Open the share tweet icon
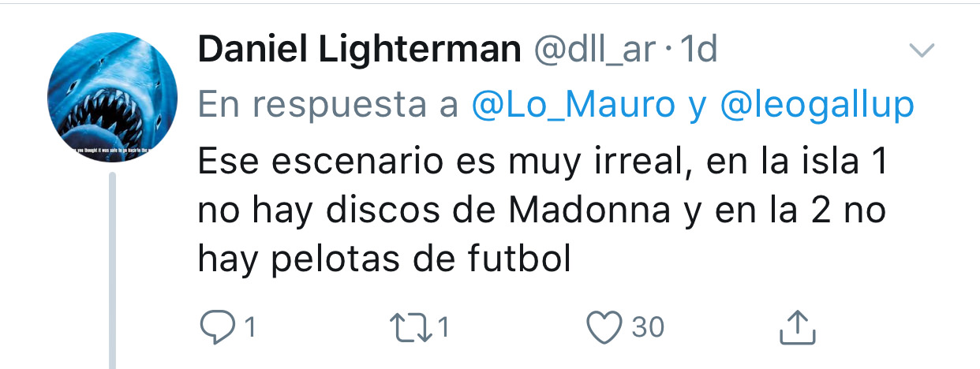The width and height of the screenshot is (980, 369). (796, 326)
